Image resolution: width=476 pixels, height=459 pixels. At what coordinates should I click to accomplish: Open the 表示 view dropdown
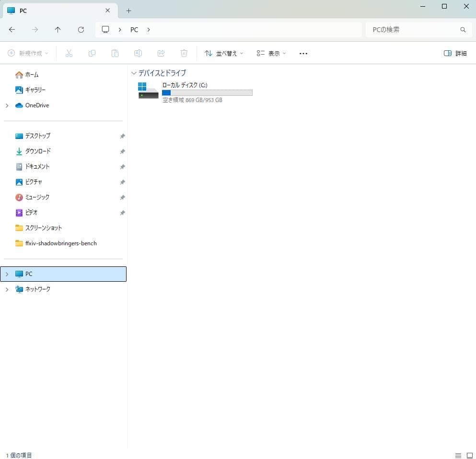pos(271,54)
